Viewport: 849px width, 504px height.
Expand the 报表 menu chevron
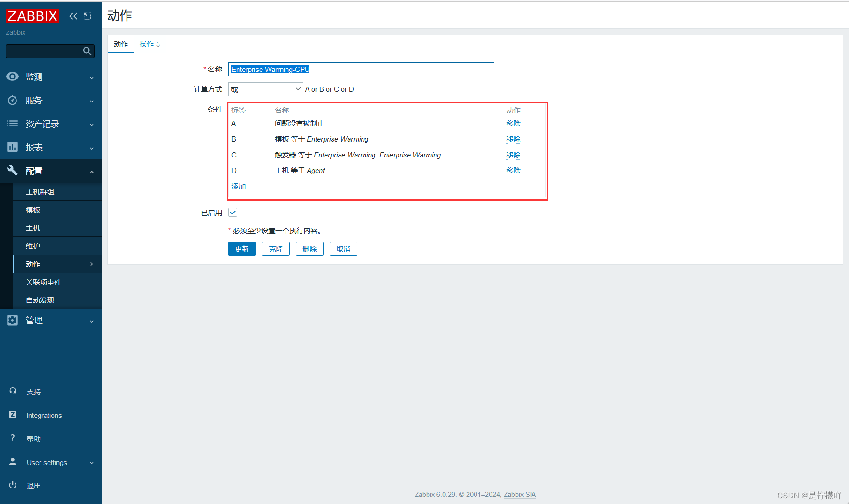92,148
